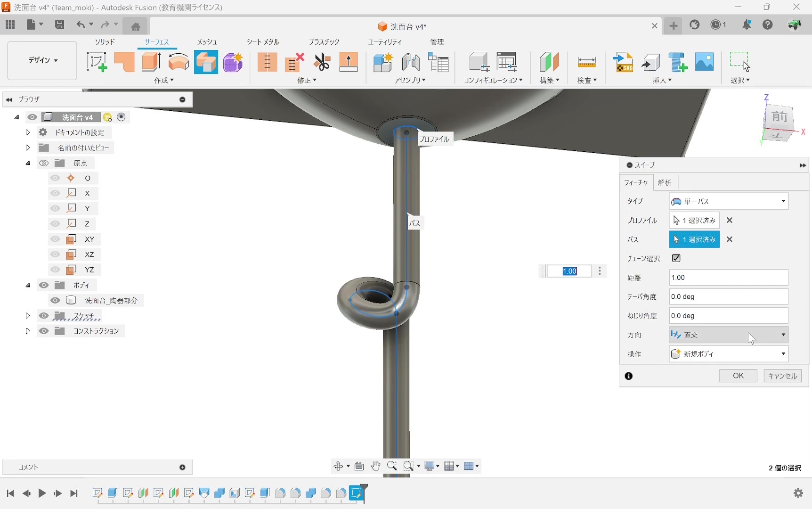Select the Create Sketch tool icon
Screen dimensions: 812x509
click(97, 62)
